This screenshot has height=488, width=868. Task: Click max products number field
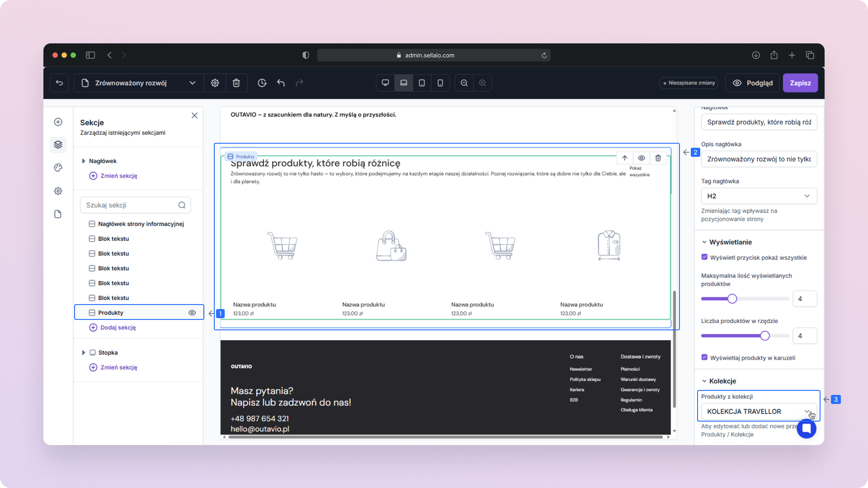coord(805,299)
